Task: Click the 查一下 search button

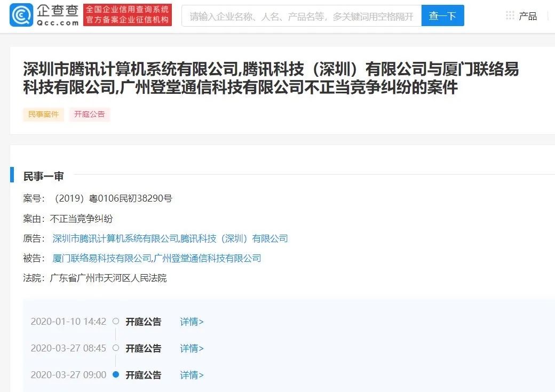Action: point(442,15)
